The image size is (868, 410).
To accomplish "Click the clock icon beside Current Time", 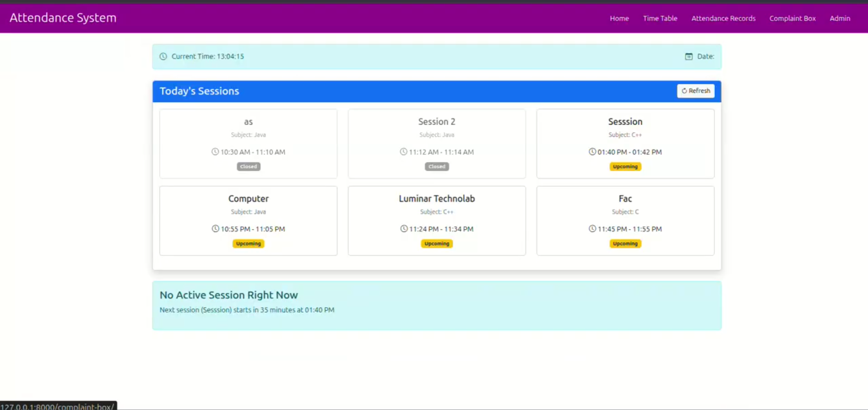I will tap(163, 56).
